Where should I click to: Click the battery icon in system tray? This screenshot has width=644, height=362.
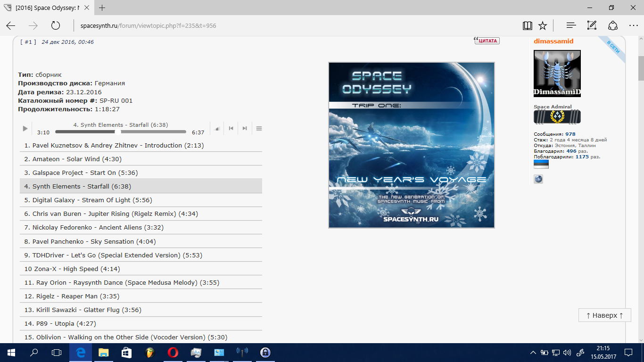coord(545,353)
